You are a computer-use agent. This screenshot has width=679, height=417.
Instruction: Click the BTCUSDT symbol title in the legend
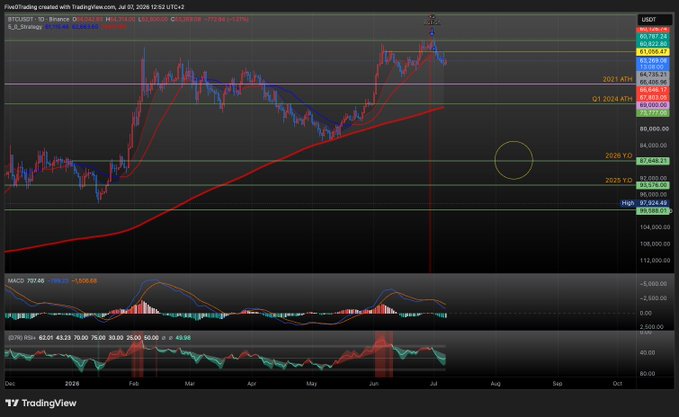[x=38, y=19]
